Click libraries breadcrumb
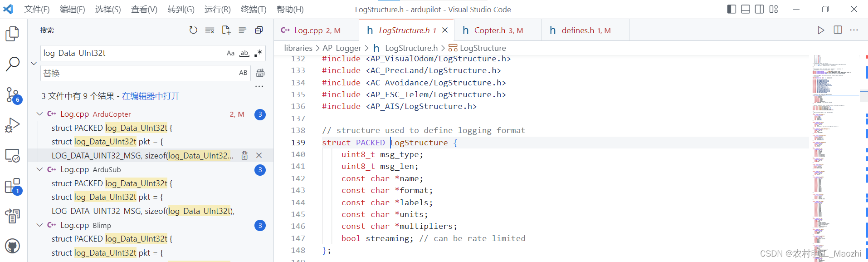The width and height of the screenshot is (868, 262). [298, 48]
